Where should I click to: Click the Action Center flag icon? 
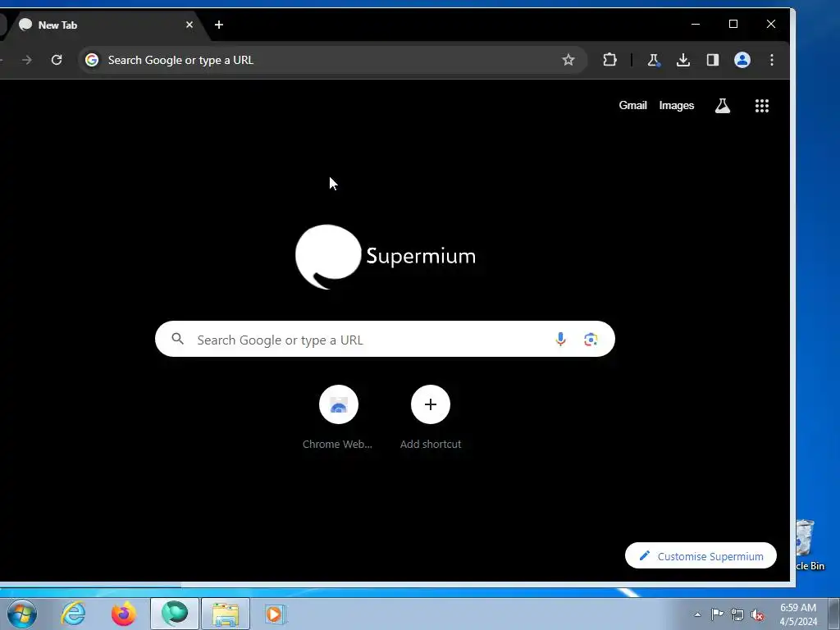tap(717, 614)
